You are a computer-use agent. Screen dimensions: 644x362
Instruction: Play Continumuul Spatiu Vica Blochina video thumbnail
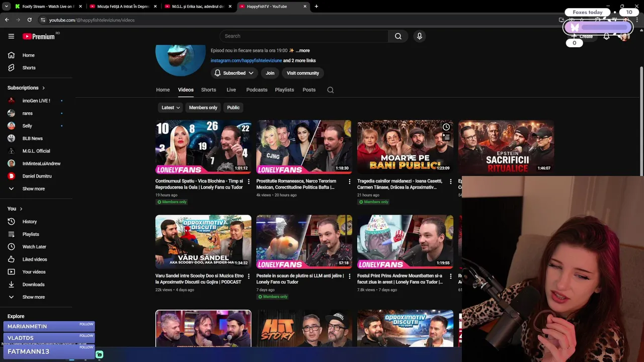(203, 147)
